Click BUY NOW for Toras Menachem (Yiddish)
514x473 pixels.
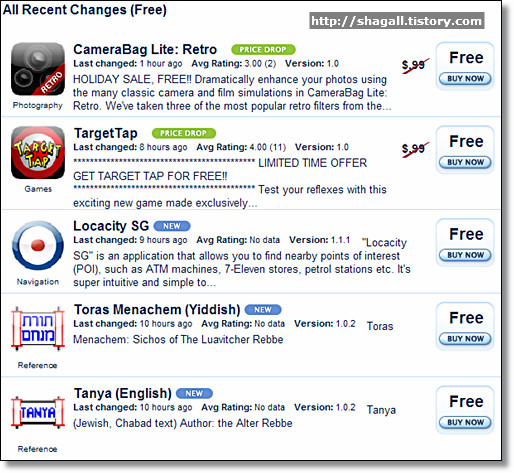click(465, 339)
